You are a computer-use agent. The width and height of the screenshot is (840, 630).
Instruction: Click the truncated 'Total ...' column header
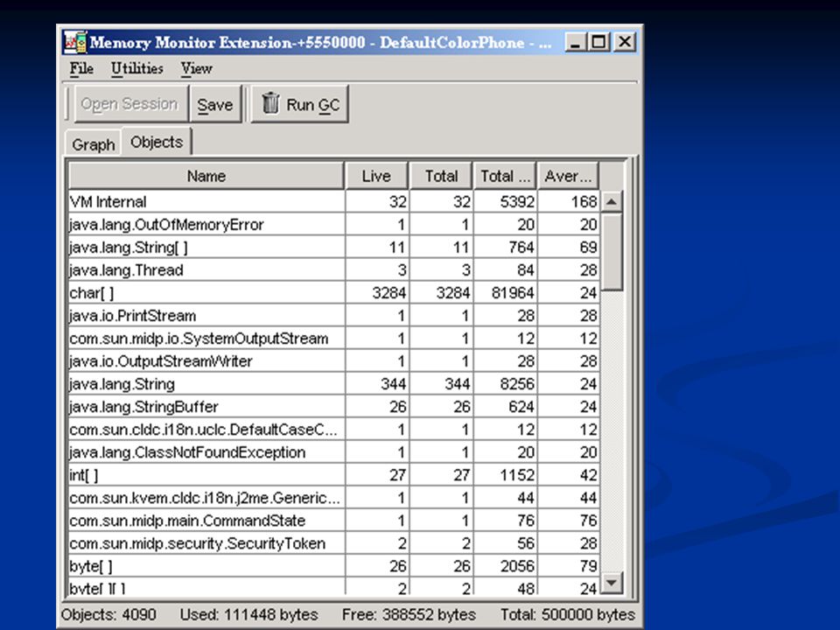click(x=505, y=176)
